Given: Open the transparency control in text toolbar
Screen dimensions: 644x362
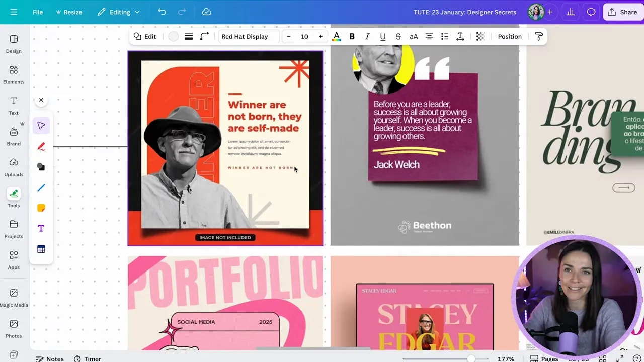Looking at the screenshot, I should tap(480, 36).
